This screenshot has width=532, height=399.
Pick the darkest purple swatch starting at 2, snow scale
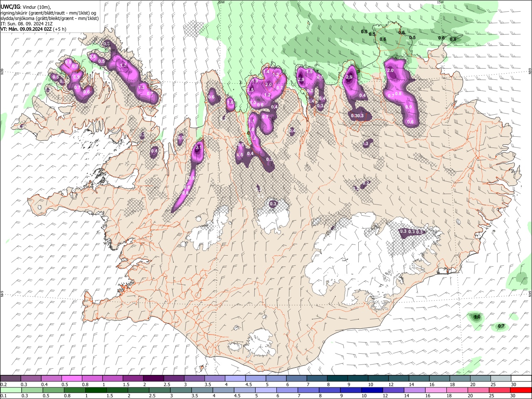tap(153, 379)
